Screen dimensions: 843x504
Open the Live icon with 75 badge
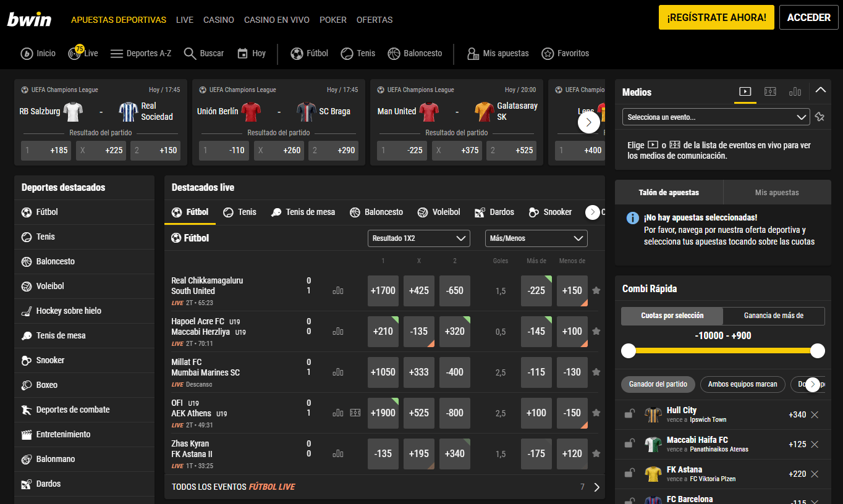(x=75, y=52)
